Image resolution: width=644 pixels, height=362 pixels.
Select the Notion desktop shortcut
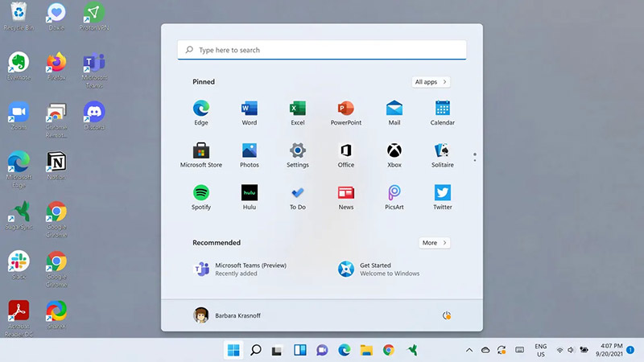point(56,166)
